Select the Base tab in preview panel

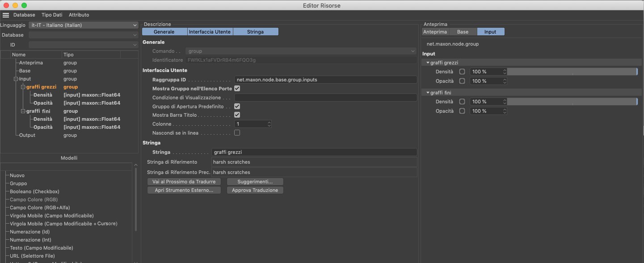(463, 32)
